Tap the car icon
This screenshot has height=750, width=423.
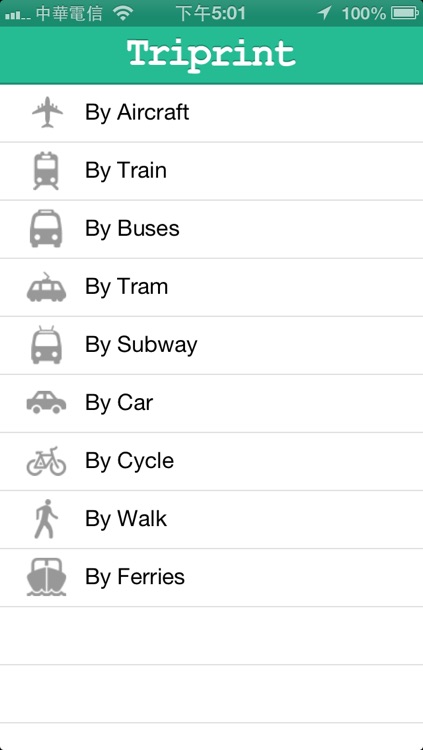46,403
